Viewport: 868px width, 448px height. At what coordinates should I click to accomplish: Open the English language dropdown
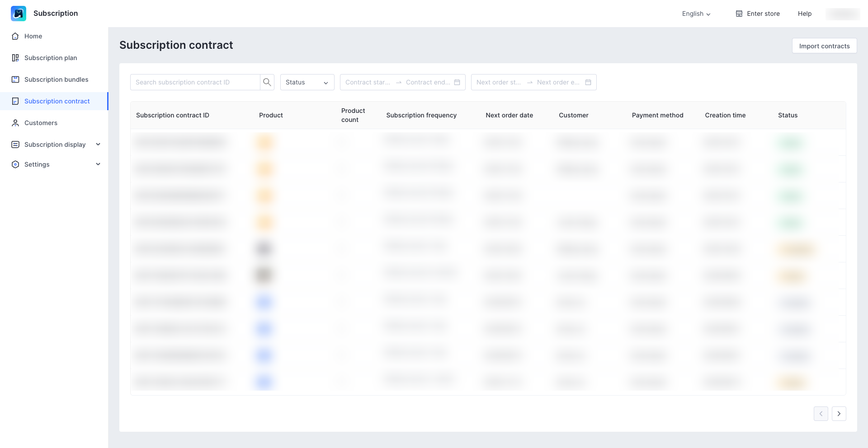pos(696,14)
